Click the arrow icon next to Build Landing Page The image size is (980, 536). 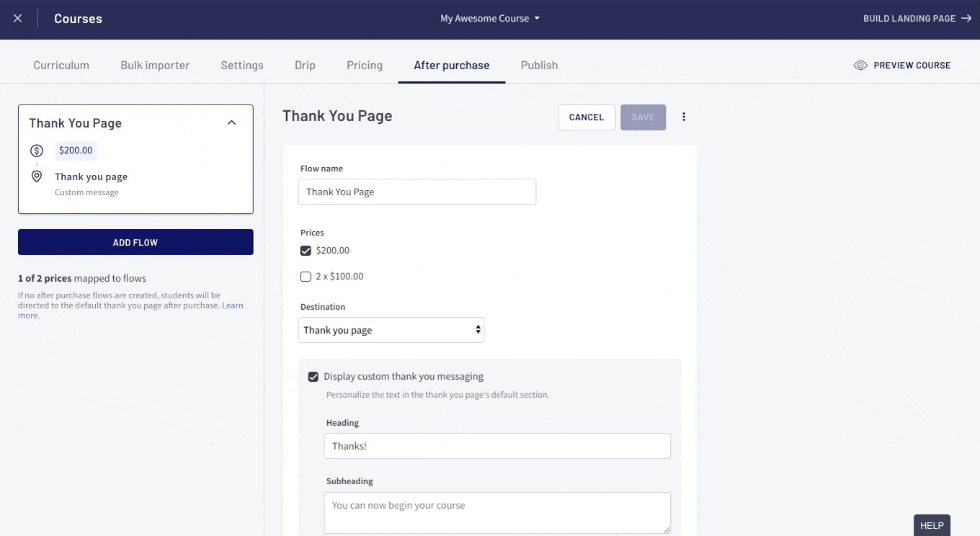pyautogui.click(x=966, y=19)
